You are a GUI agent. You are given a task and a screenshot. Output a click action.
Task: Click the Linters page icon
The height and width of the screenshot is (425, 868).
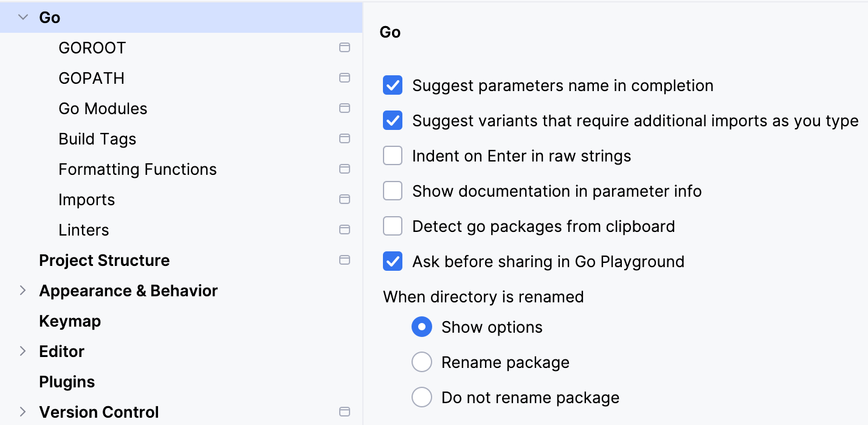point(345,229)
